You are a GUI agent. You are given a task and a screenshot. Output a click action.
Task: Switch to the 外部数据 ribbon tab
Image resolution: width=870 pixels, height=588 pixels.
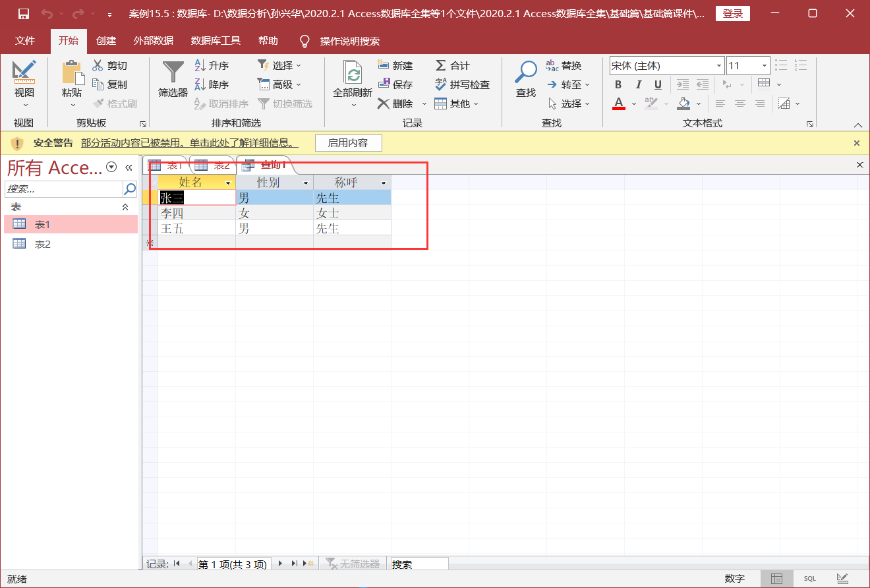(154, 41)
